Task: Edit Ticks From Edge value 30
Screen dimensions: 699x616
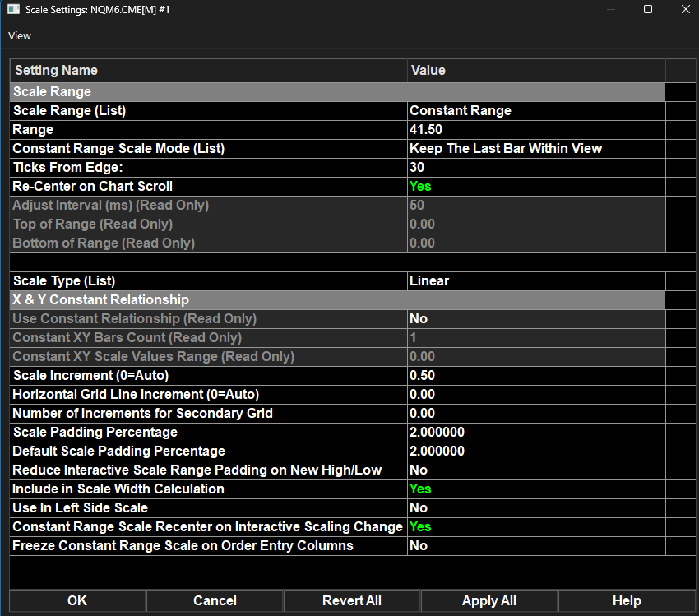Action: tap(536, 168)
